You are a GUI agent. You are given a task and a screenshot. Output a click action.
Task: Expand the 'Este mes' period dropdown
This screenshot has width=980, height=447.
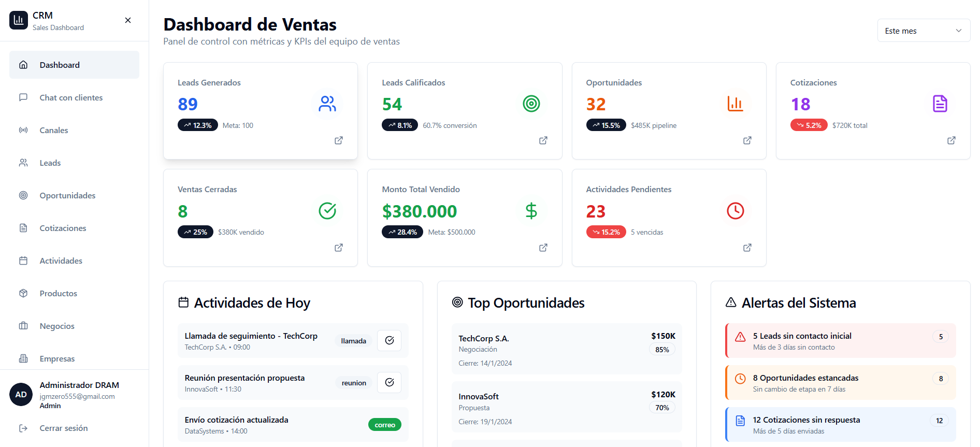(x=923, y=31)
